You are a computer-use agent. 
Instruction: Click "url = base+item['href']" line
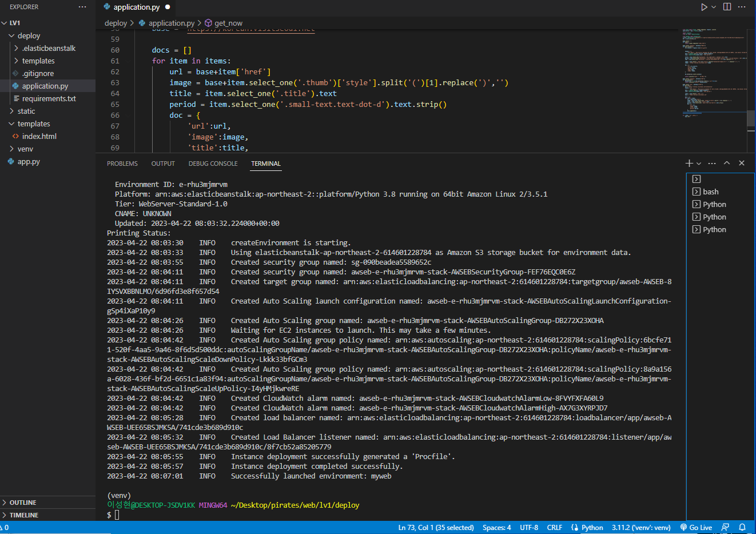[x=220, y=71]
